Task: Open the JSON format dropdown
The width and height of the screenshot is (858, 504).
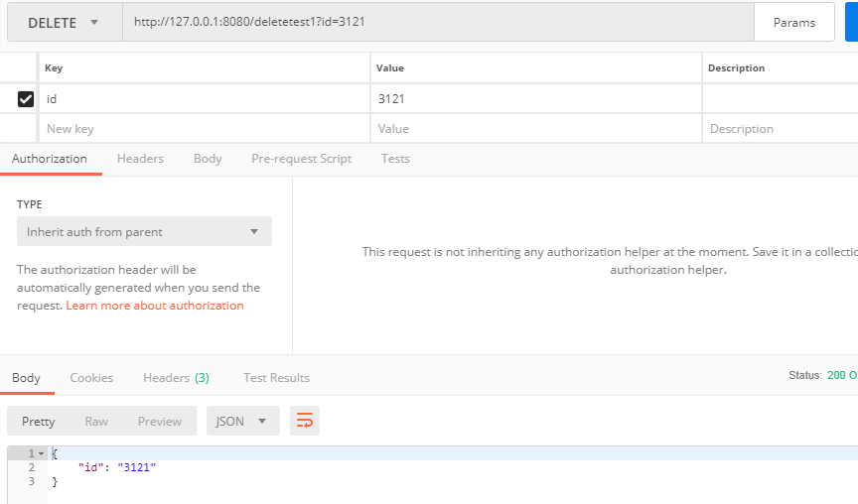Action: tap(243, 421)
